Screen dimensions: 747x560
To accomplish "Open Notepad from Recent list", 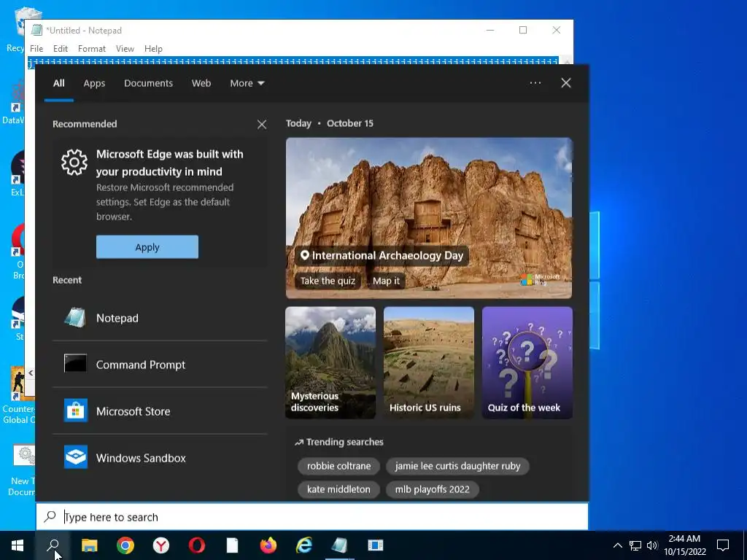I will pyautogui.click(x=160, y=318).
